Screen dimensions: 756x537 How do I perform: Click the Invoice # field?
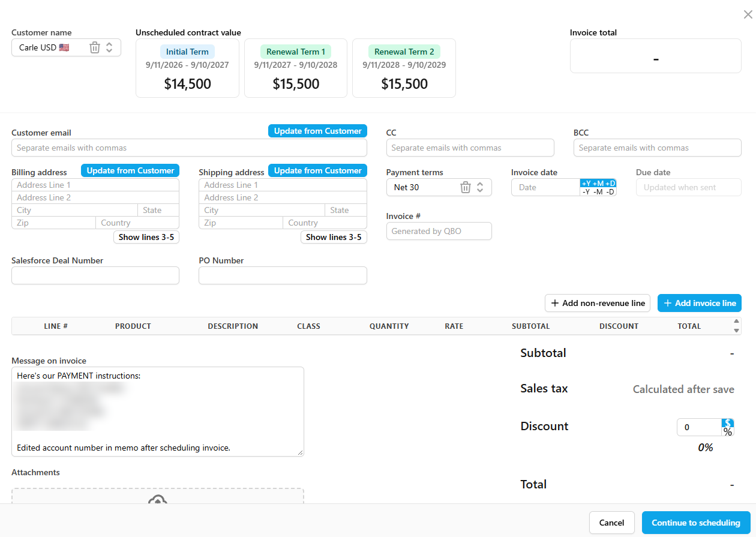point(439,231)
